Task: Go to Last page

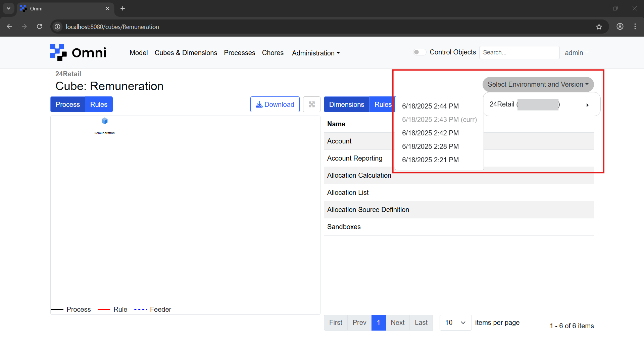Action: pyautogui.click(x=421, y=323)
